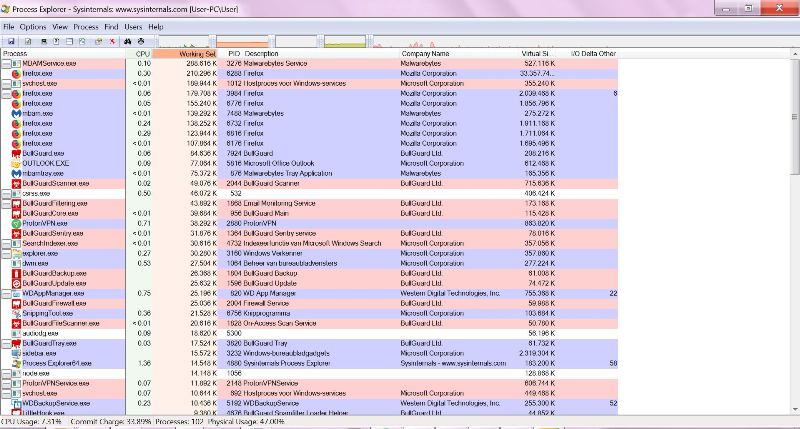
Task: Click the Commit Charge status bar entry
Action: [109, 422]
